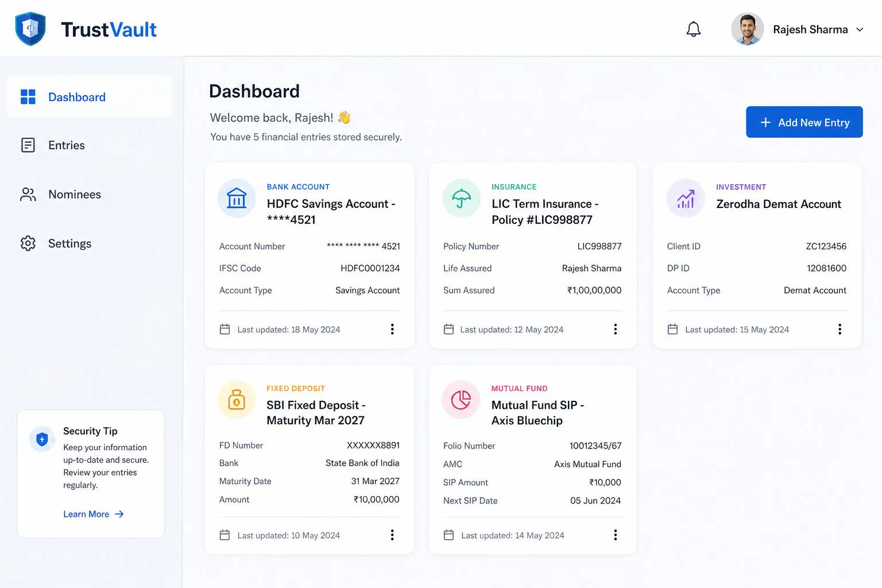
Task: Click the TrustVault shield logo
Action: pos(30,29)
